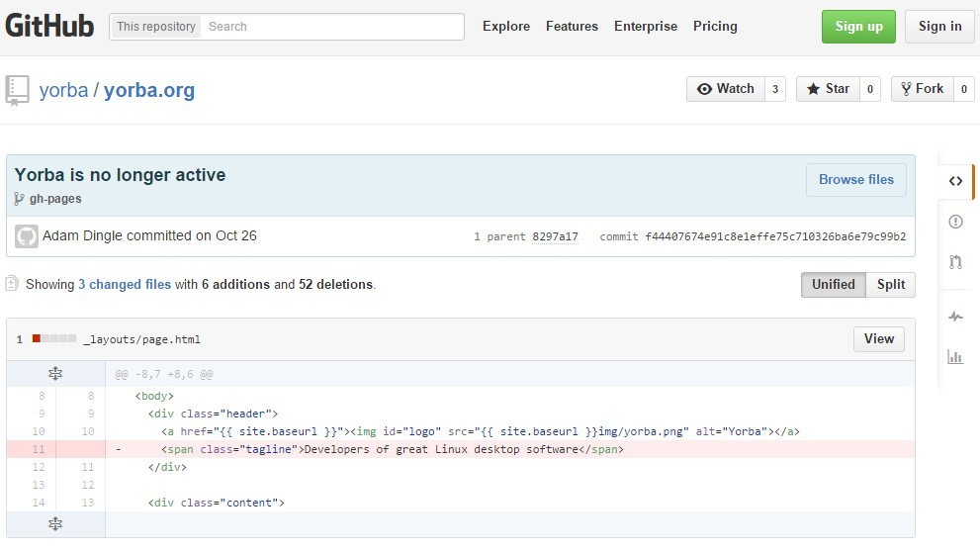Click the repository search field
The width and height of the screenshot is (980, 552).
(332, 27)
